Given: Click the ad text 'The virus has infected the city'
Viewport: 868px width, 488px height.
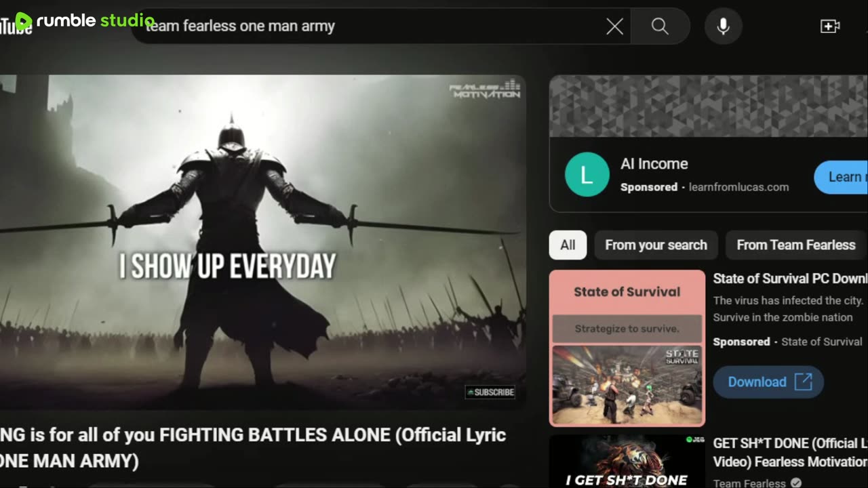Looking at the screenshot, I should (x=789, y=300).
